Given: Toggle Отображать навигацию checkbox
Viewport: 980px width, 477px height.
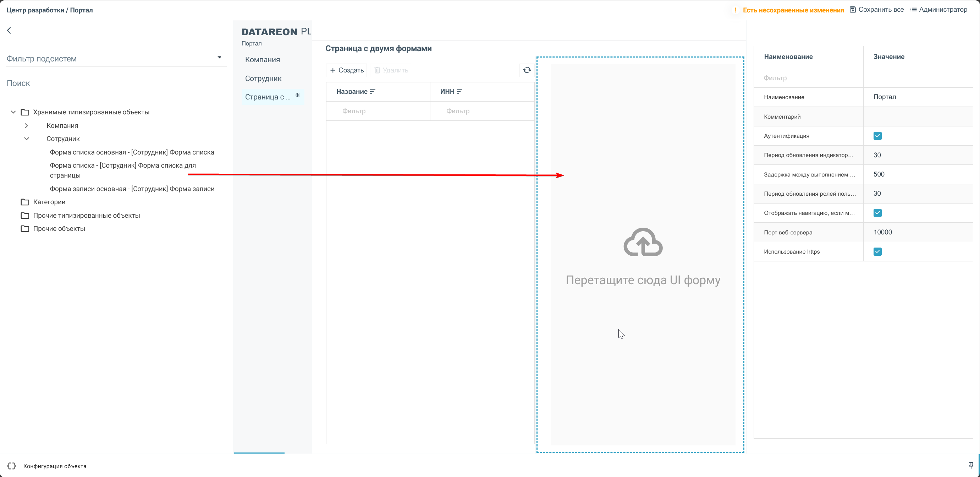Looking at the screenshot, I should 877,213.
